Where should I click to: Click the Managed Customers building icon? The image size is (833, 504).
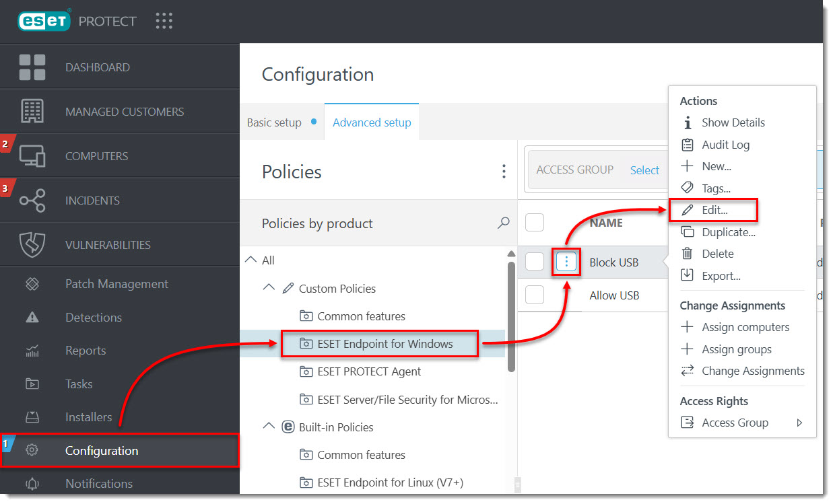pyautogui.click(x=32, y=112)
